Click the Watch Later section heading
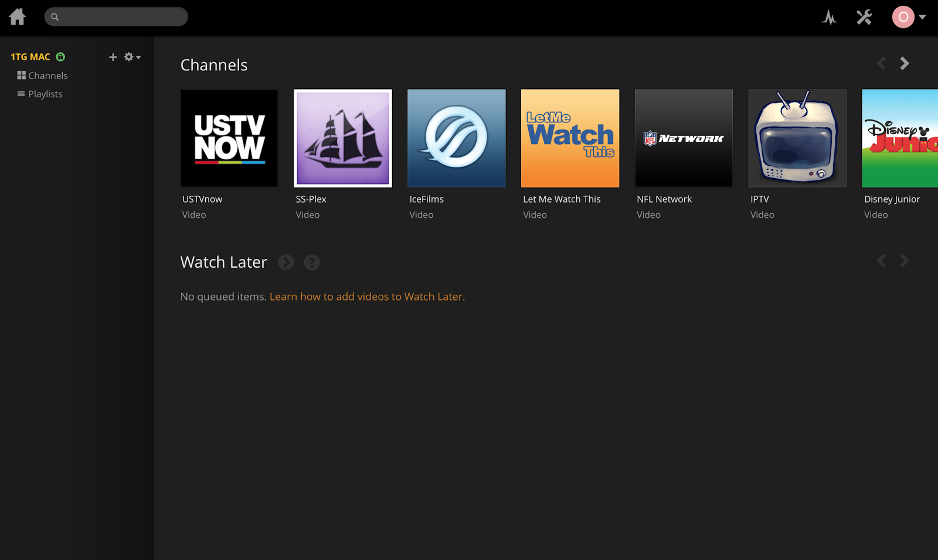This screenshot has height=560, width=938. click(x=223, y=262)
